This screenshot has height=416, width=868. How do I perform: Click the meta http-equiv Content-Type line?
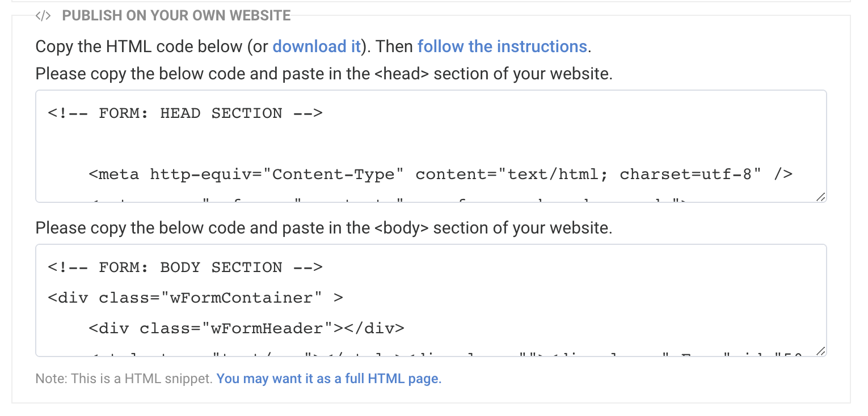440,175
